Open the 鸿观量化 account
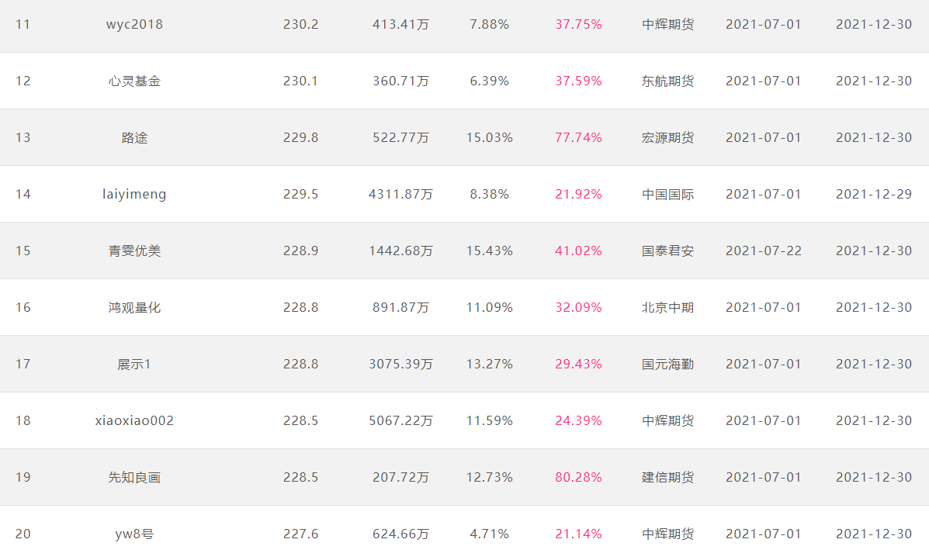 pos(134,308)
